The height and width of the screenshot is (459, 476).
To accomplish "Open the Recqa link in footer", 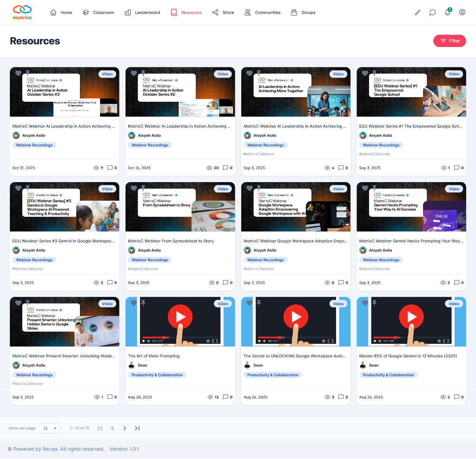I will tap(50, 449).
